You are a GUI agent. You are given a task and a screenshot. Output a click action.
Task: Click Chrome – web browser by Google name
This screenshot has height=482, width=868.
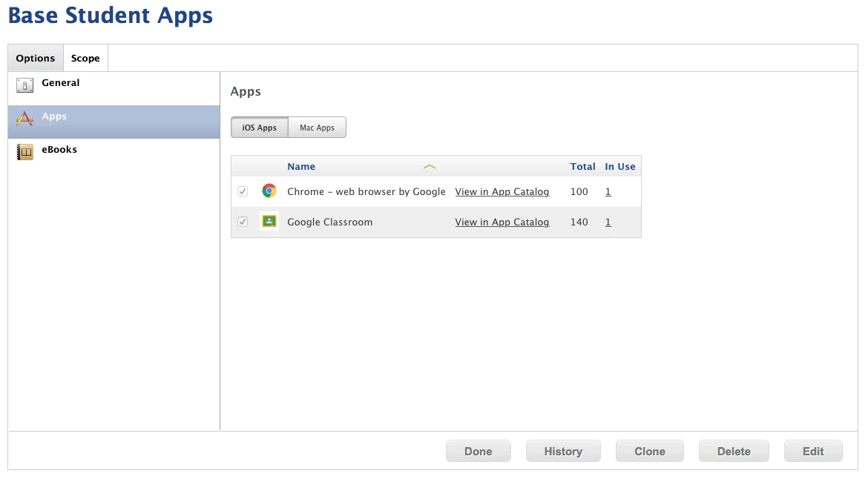pyautogui.click(x=366, y=191)
